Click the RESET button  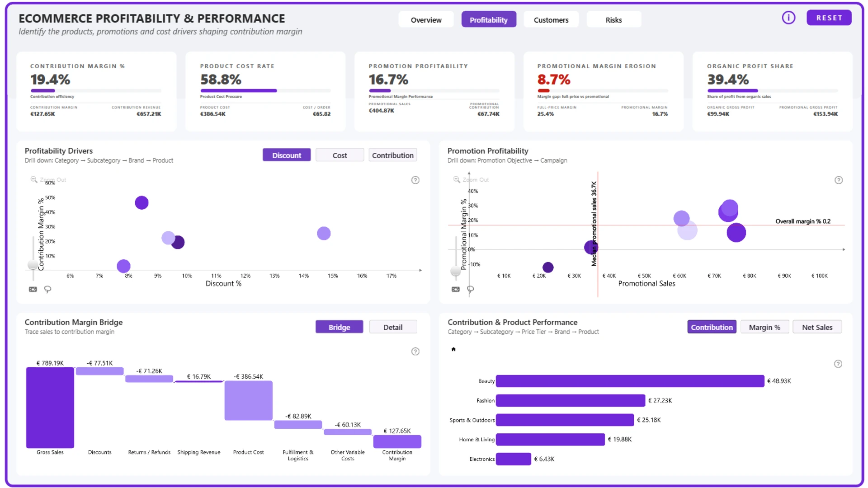point(829,18)
